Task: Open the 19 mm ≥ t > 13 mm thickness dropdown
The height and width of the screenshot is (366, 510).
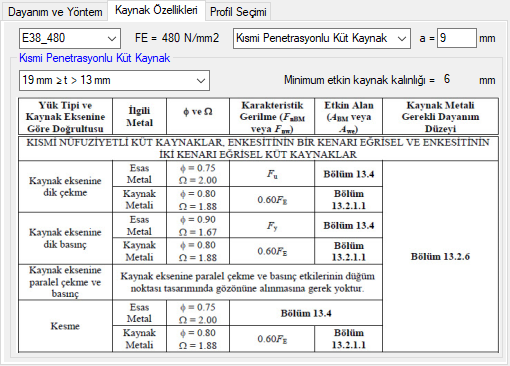Action: click(x=114, y=80)
